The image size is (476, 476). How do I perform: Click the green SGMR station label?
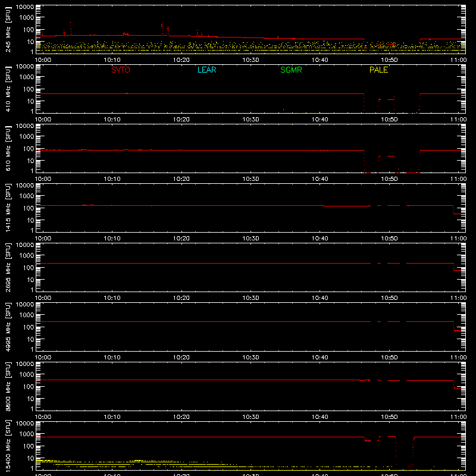tap(291, 70)
